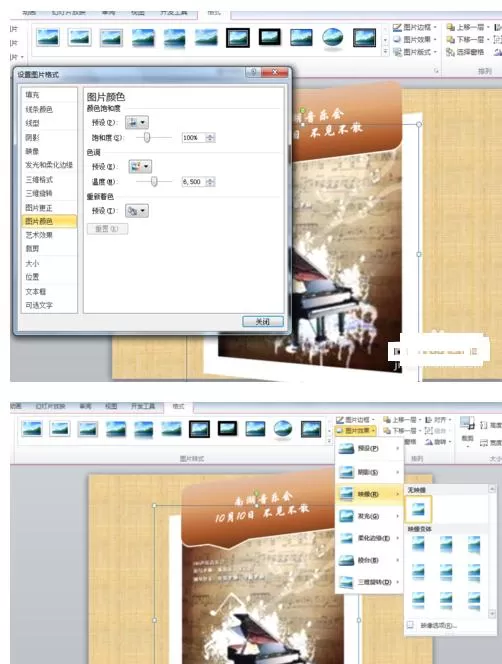Open 选择窗格 from the ribbon above the dialog
Screen dimensions: 502x664
coord(466,52)
